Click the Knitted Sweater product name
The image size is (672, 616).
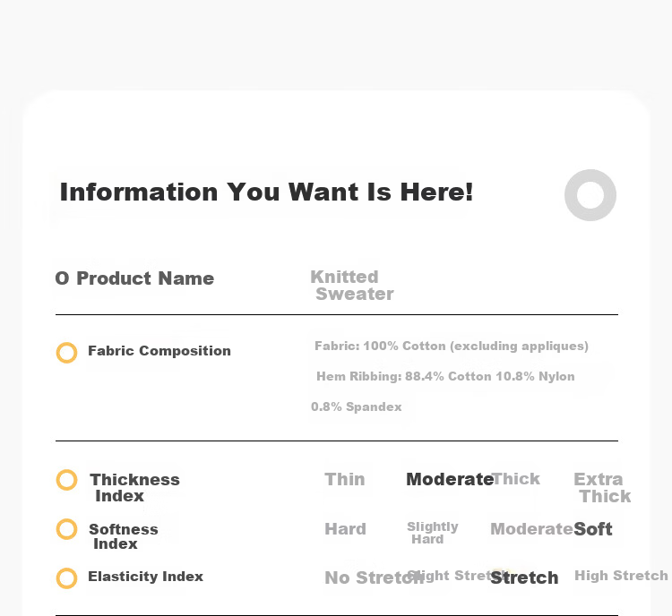click(x=352, y=286)
